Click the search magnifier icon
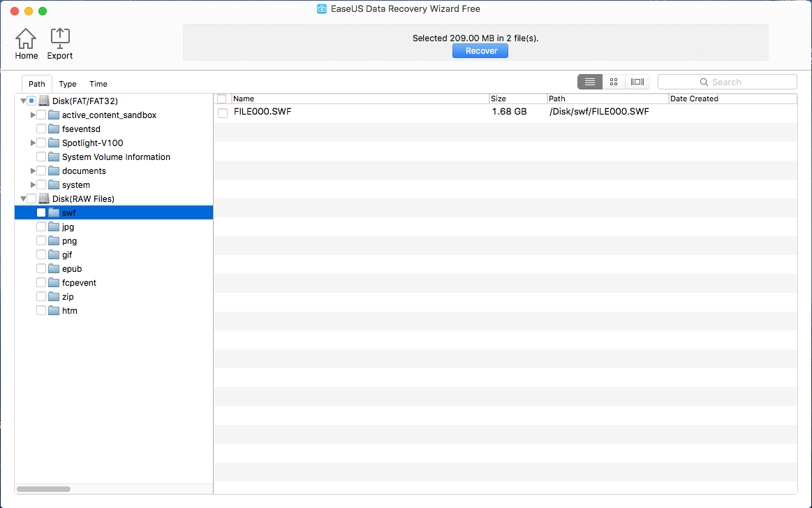The height and width of the screenshot is (508, 812). point(704,82)
